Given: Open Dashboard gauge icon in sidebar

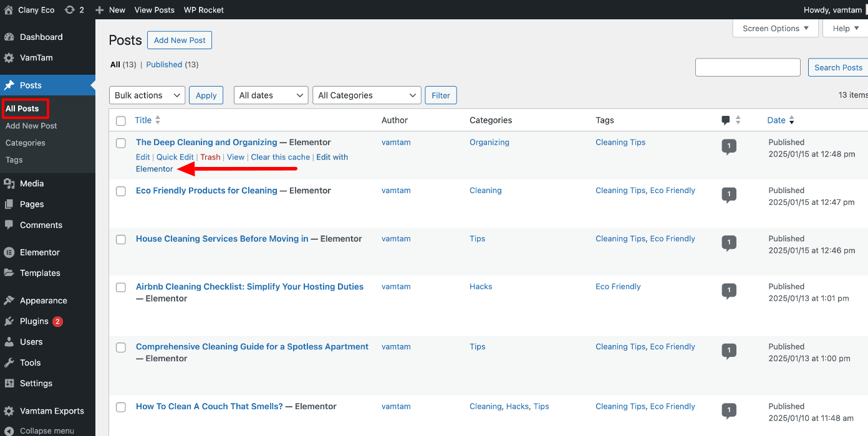Looking at the screenshot, I should tap(9, 37).
